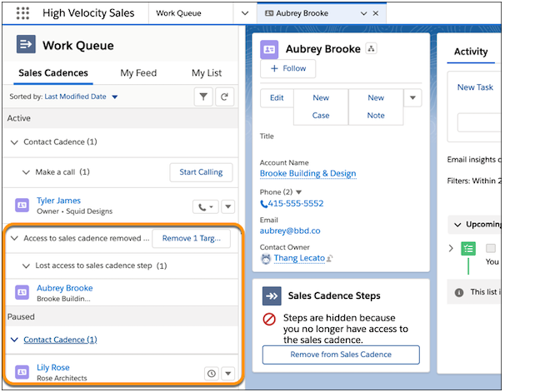Follow the Aubrey Brooke contact
This screenshot has height=392, width=535.
[287, 68]
